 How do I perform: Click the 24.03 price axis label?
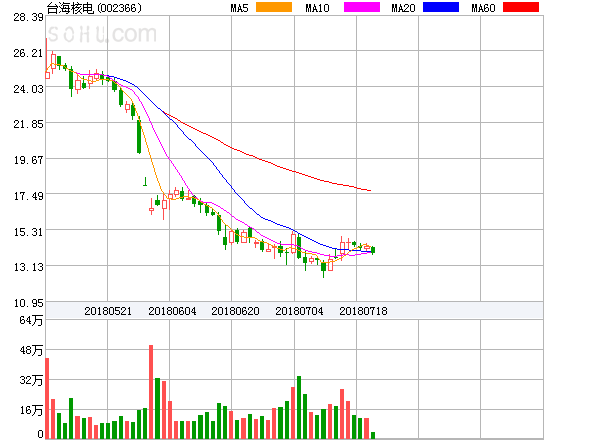coord(28,89)
